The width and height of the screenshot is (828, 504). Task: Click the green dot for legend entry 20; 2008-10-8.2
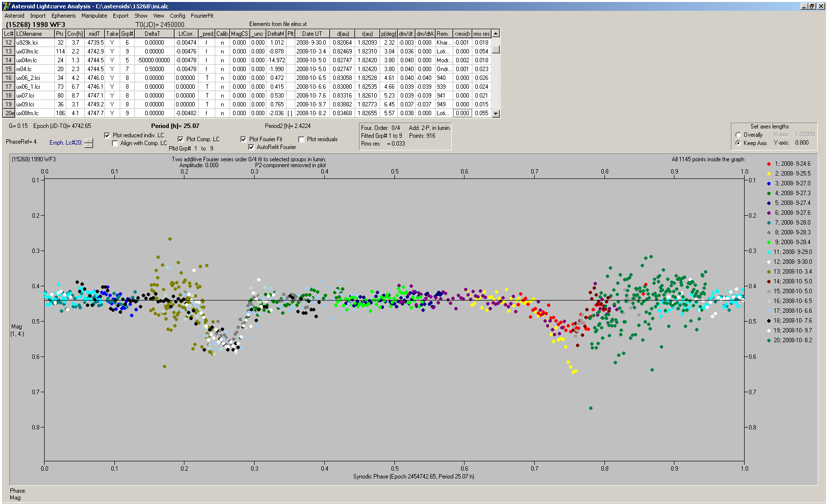769,340
